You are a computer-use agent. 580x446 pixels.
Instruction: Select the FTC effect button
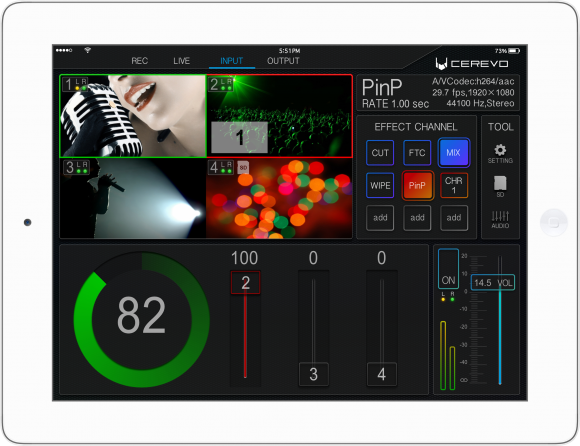coord(417,153)
